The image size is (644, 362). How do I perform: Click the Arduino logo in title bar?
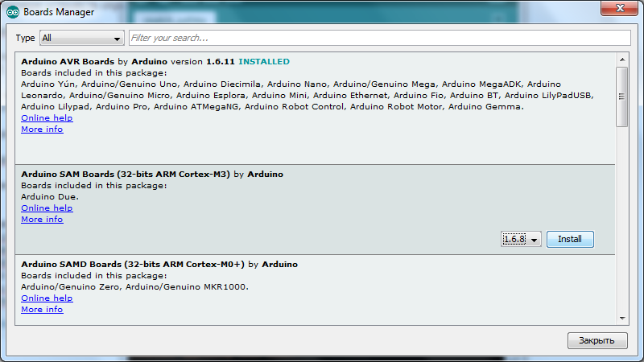[13, 12]
